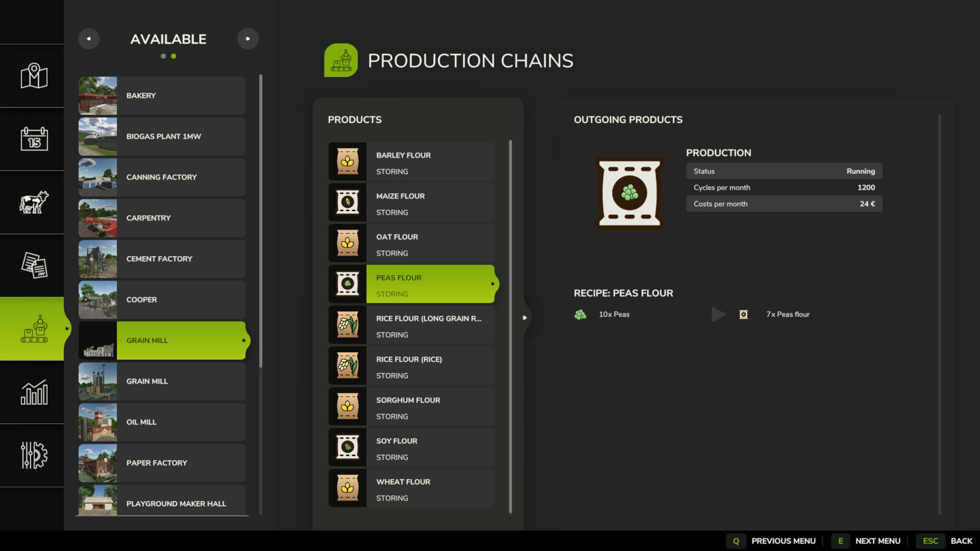
Task: Go to next page using right arrow
Action: click(x=247, y=39)
